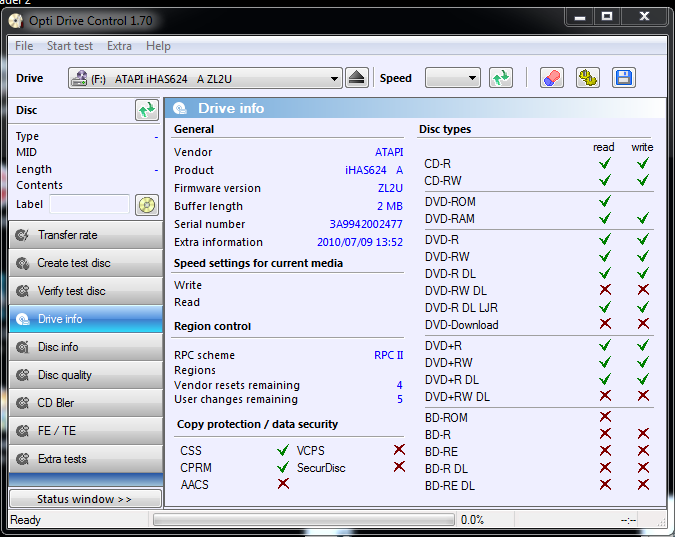Screen dimensions: 675x537
Task: Open the Extra menu
Action: pos(119,46)
